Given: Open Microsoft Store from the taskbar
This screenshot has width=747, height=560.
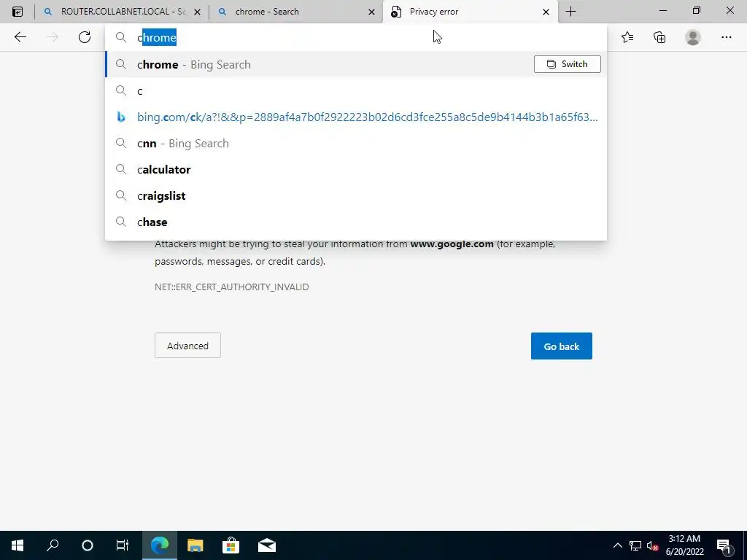Looking at the screenshot, I should click(x=231, y=545).
